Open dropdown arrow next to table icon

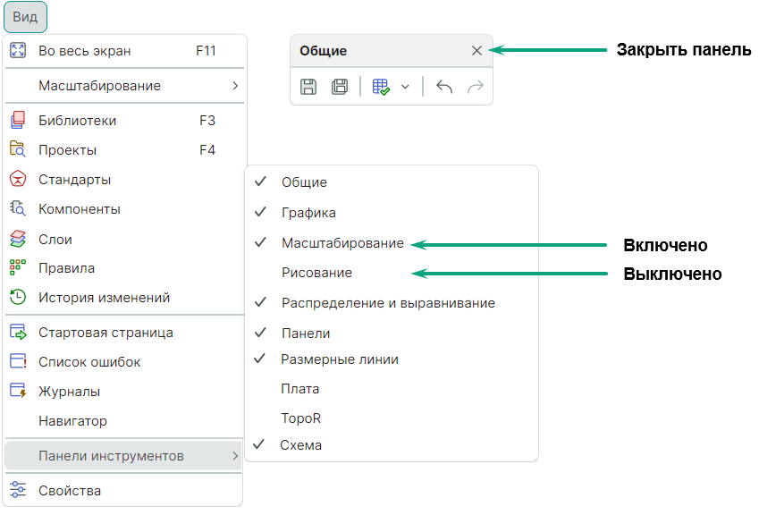coord(405,87)
